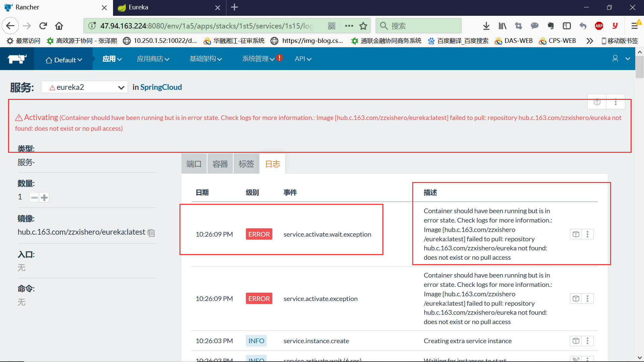Copy the image name to clipboard
The image size is (644, 362).
coord(151,233)
